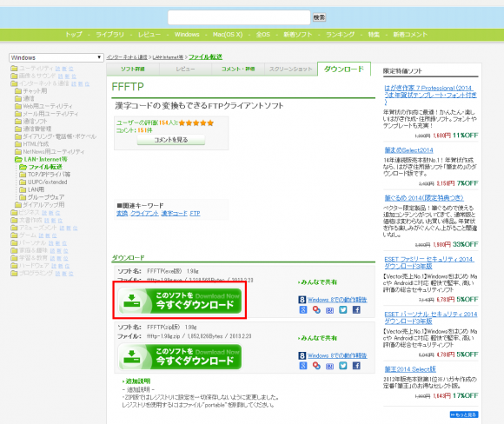Image resolution: width=504 pixels, height=424 pixels.
Task: Click the 検索 search button
Action: [319, 17]
